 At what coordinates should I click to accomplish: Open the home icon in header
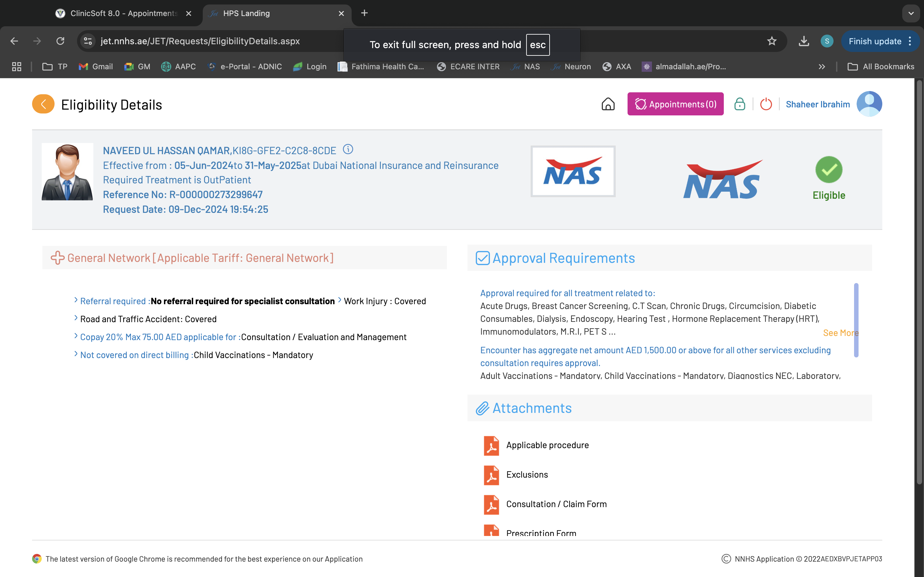(x=608, y=104)
